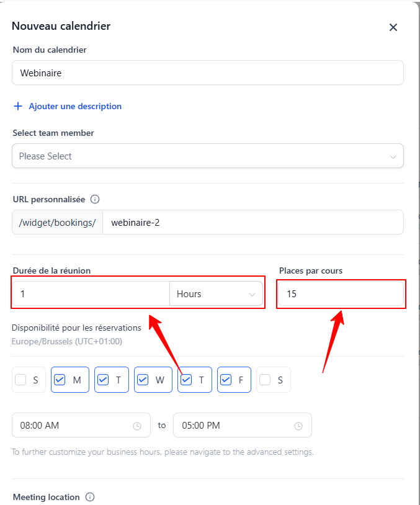
Task: Close the Nouveau calendrier dialog
Action: click(x=393, y=27)
